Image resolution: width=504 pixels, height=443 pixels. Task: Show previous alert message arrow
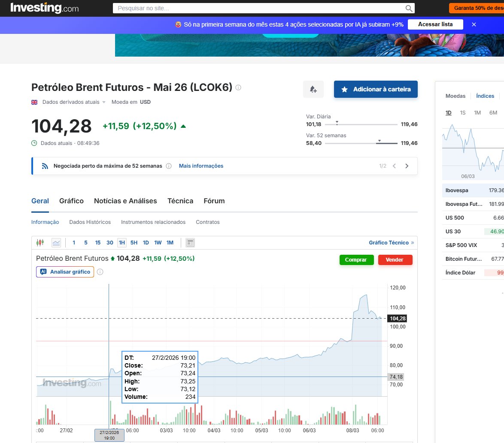395,166
